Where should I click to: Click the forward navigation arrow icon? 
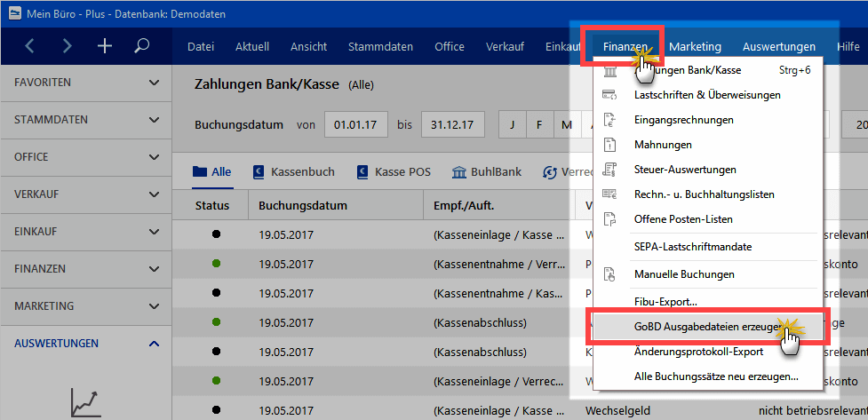[x=67, y=46]
